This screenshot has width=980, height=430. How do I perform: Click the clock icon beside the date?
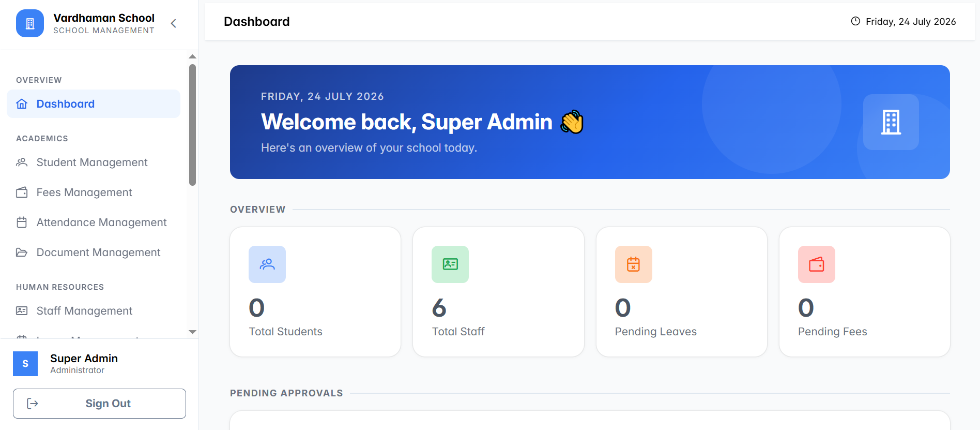click(855, 21)
